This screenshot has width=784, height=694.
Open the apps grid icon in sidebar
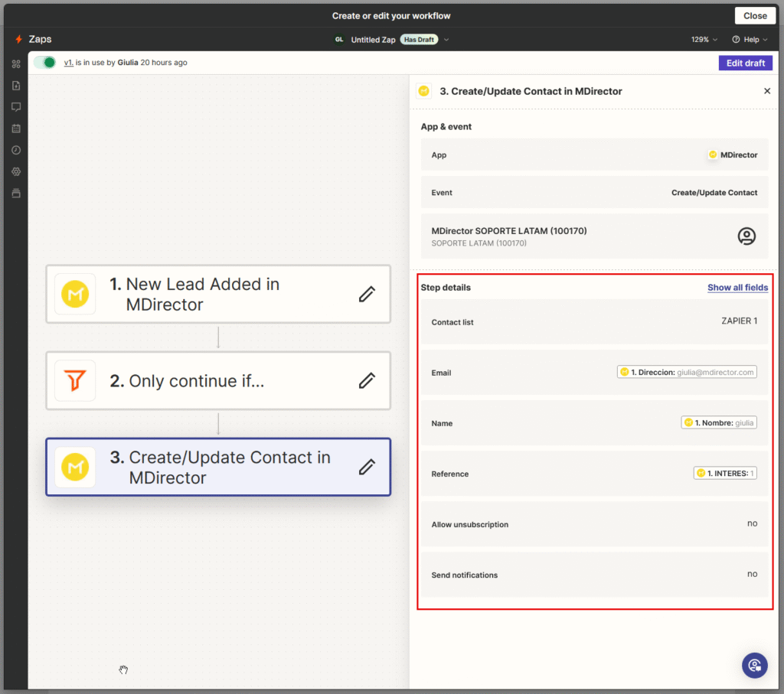(16, 64)
